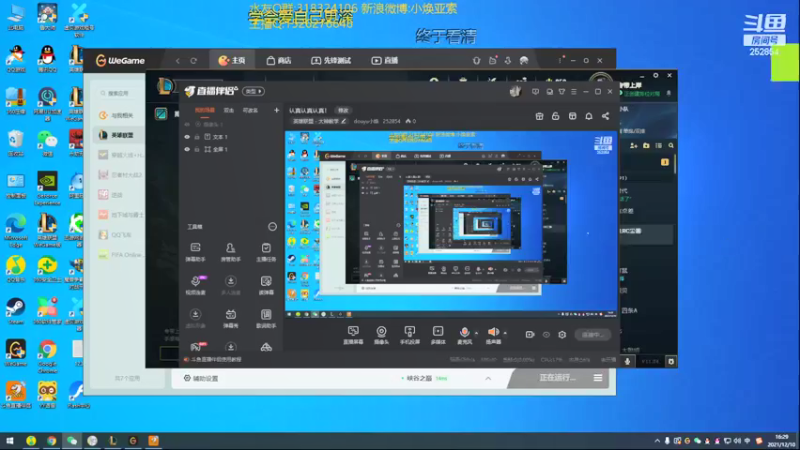Viewport: 800px width, 450px height.
Task: Open menu beside 正在运行 button
Action: coord(598,378)
